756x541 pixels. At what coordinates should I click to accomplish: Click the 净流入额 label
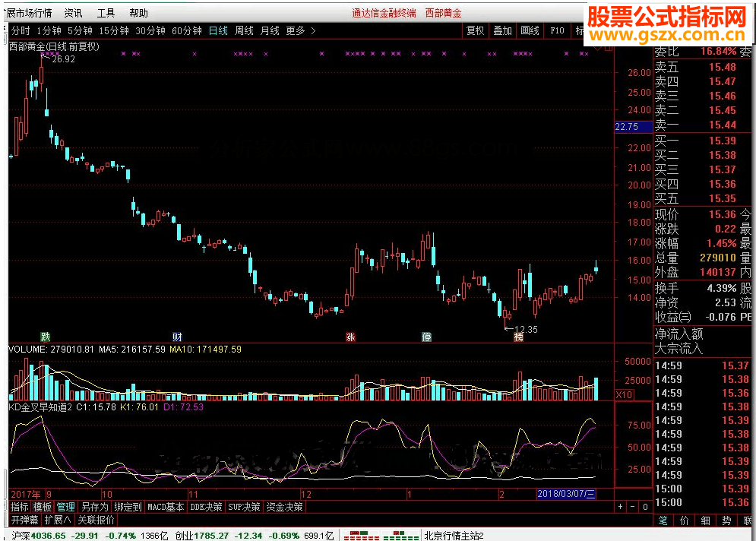point(679,334)
